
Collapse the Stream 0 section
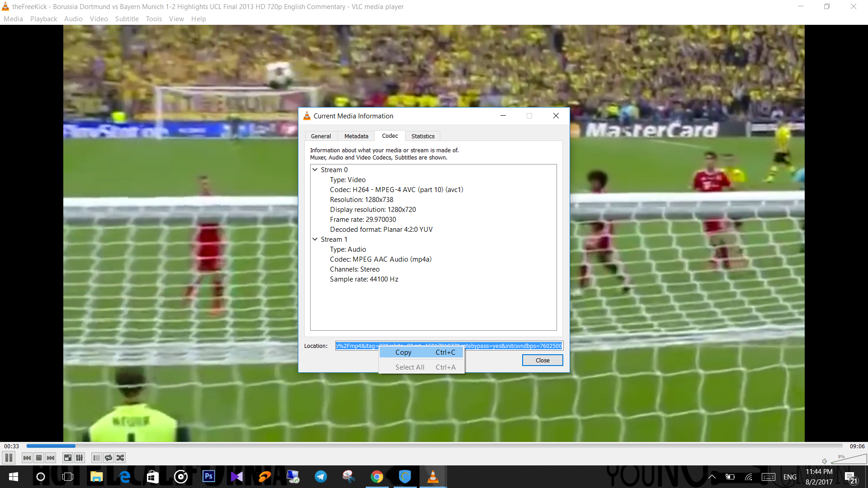tap(315, 169)
